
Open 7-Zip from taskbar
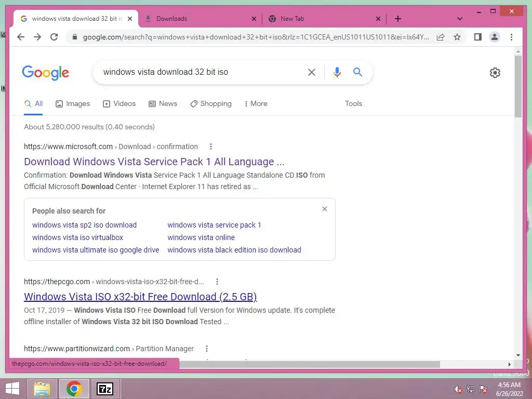[x=105, y=389]
